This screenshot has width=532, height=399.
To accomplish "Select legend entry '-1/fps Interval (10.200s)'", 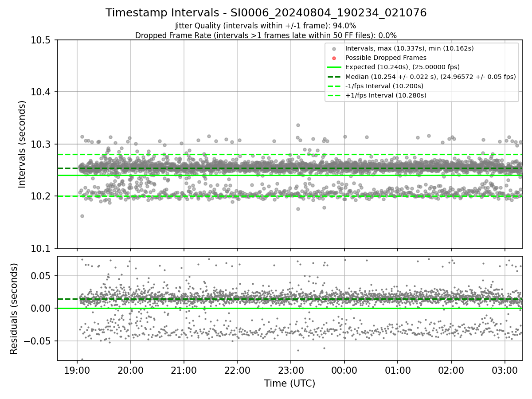I will 384,86.
